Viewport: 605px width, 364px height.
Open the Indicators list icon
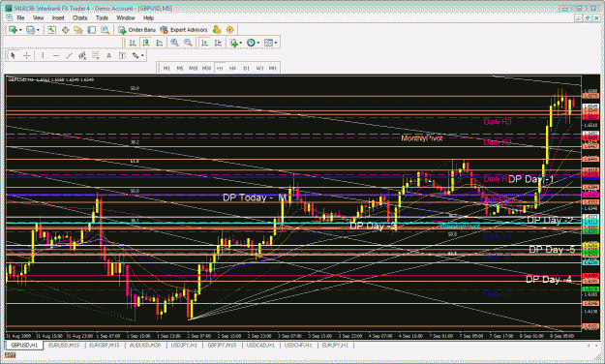pyautogui.click(x=233, y=43)
